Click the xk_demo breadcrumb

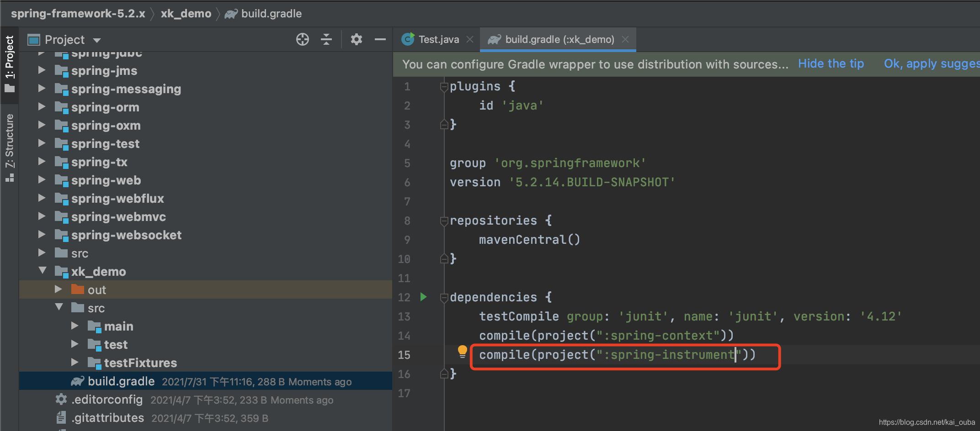coord(186,14)
